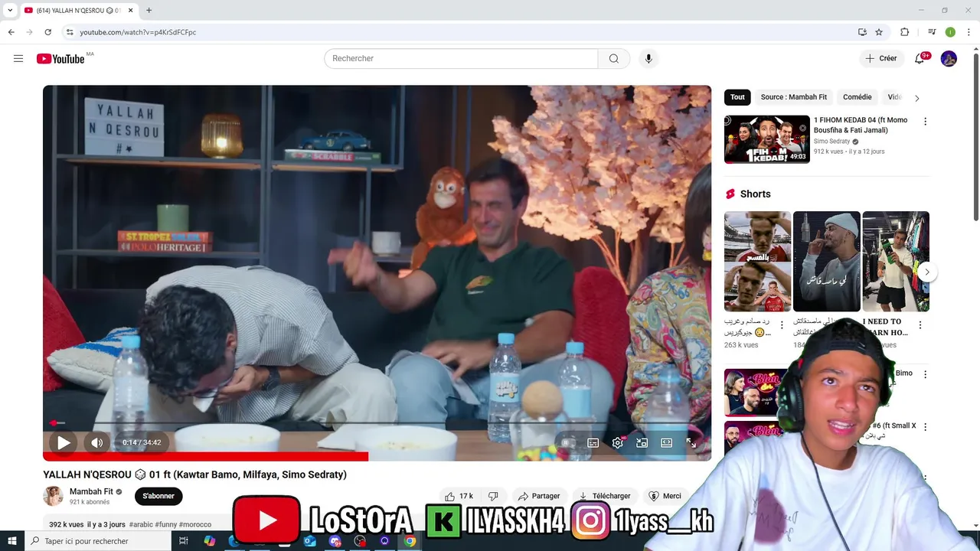Open options for the Bimo video

[x=925, y=375]
